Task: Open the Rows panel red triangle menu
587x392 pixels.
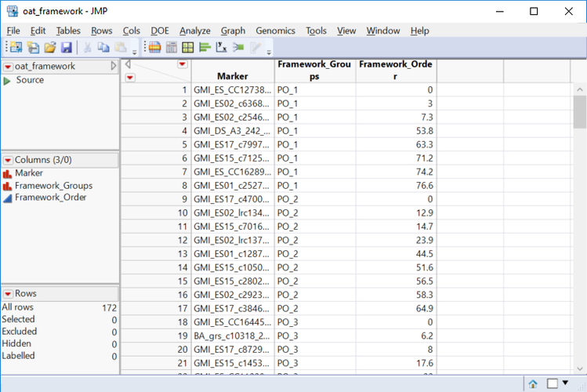Action: click(9, 293)
